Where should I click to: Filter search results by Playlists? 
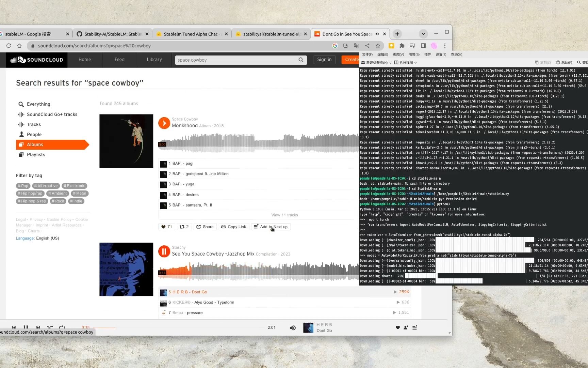pyautogui.click(x=36, y=155)
